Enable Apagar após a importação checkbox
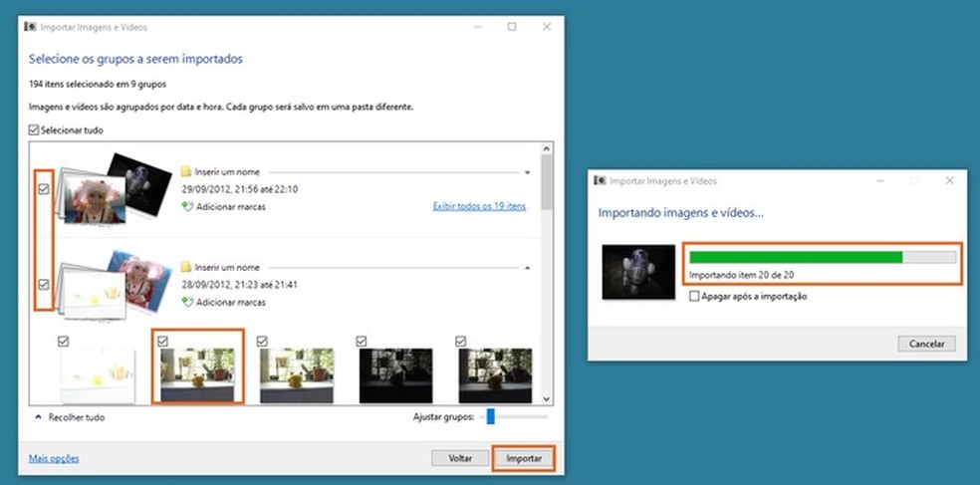The height and width of the screenshot is (485, 980). pos(694,296)
